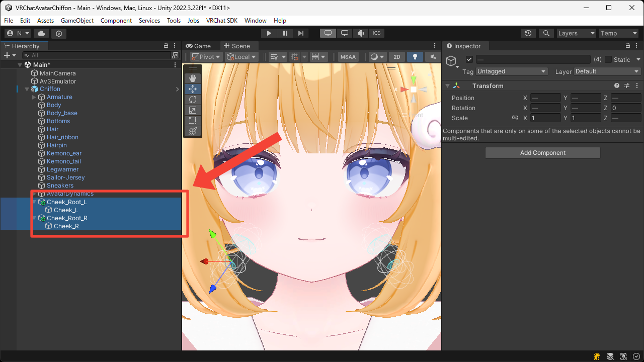Click the Add Component button

tap(542, 153)
